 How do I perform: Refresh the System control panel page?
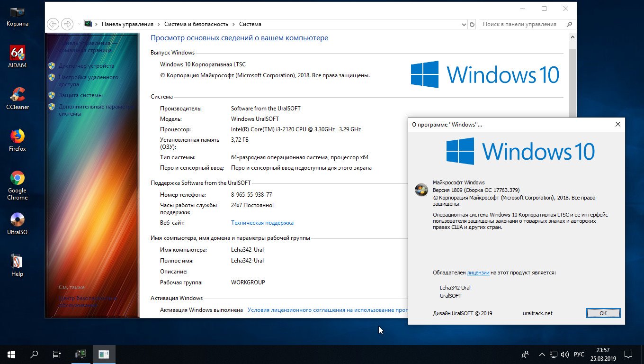coord(472,24)
